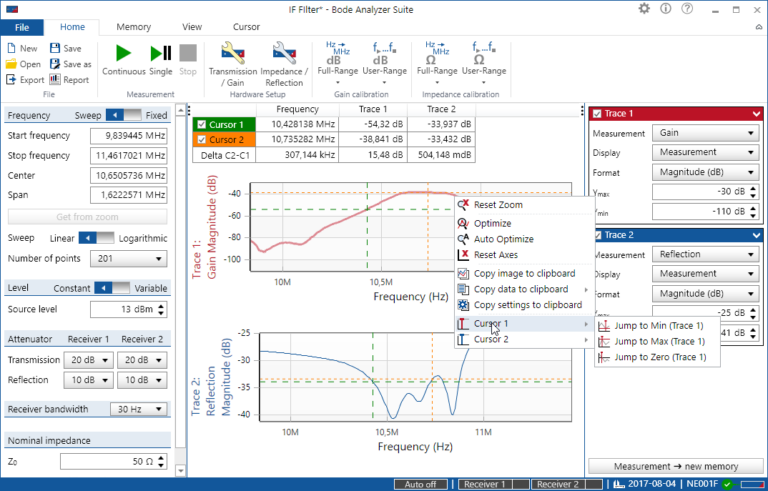Click User-Range impedance calibration icon
Viewport: 768px width, 491px height.
(483, 56)
